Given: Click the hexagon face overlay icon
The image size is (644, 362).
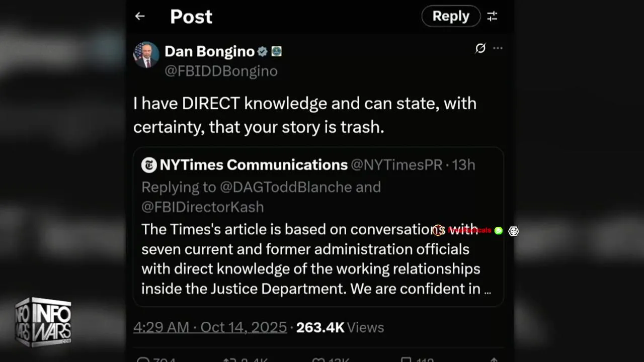Looking at the screenshot, I should (x=513, y=231).
